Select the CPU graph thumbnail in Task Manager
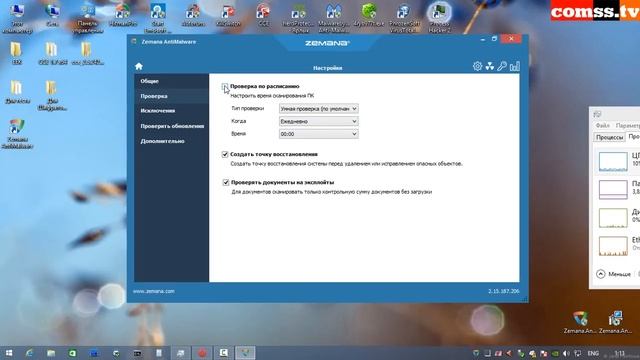Viewport: 640px width, 360px height. pos(613,161)
